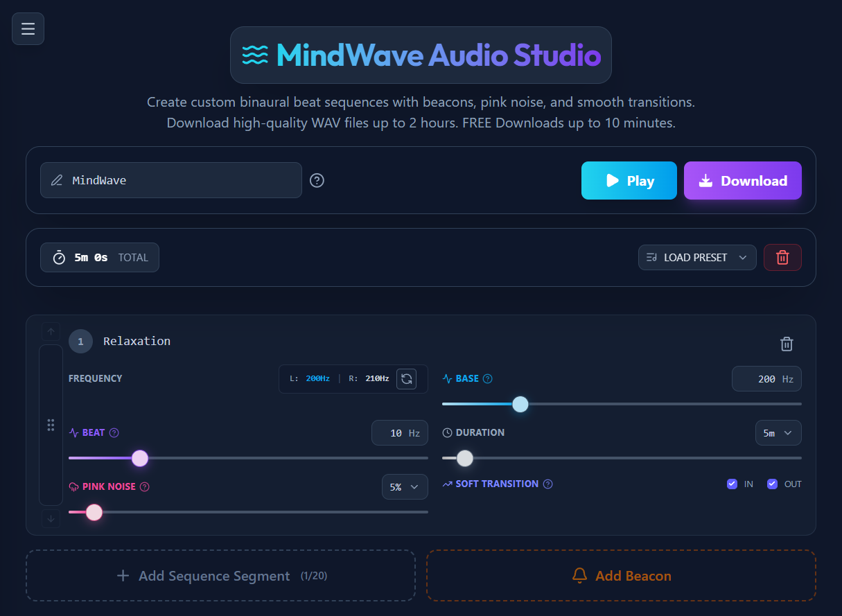Click the L: 200Hz frequency readout
The height and width of the screenshot is (616, 842).
[310, 379]
